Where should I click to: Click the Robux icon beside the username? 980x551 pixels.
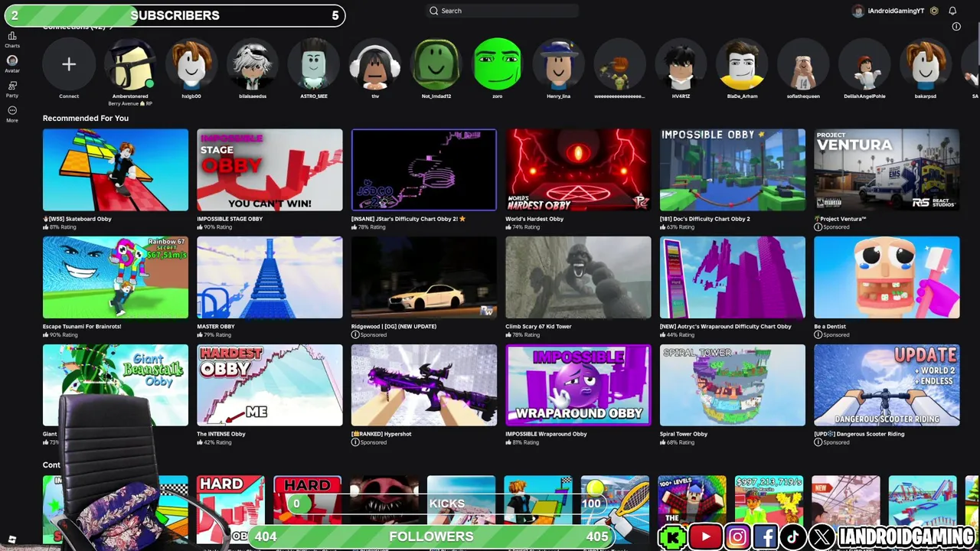tap(934, 11)
